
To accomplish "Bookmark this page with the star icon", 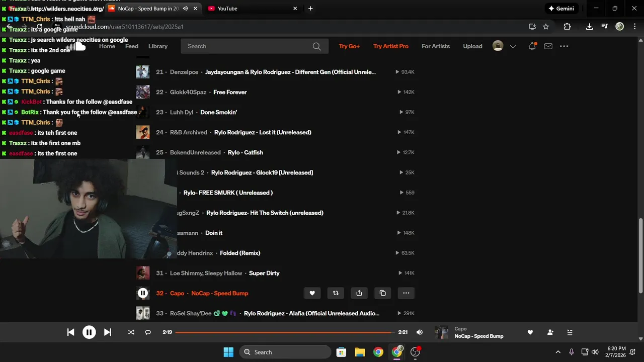I will coord(546,27).
